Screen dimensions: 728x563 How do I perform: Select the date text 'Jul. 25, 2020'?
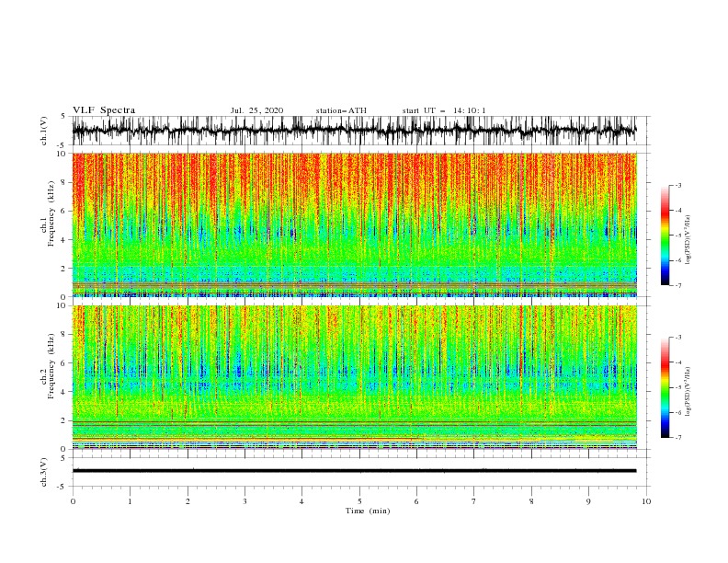pos(256,110)
